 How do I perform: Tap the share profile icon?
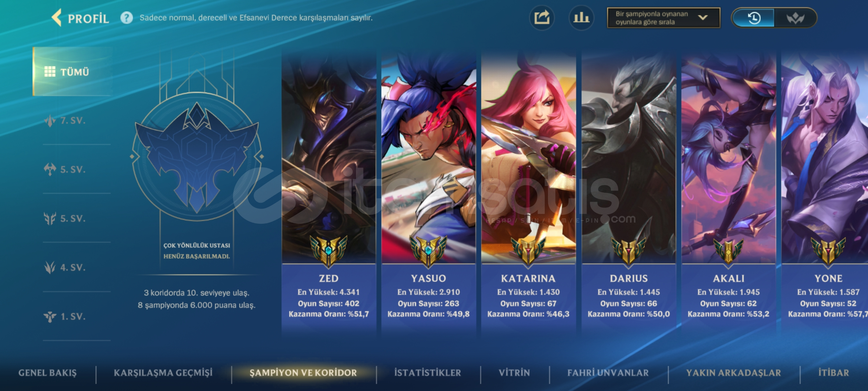tap(542, 18)
